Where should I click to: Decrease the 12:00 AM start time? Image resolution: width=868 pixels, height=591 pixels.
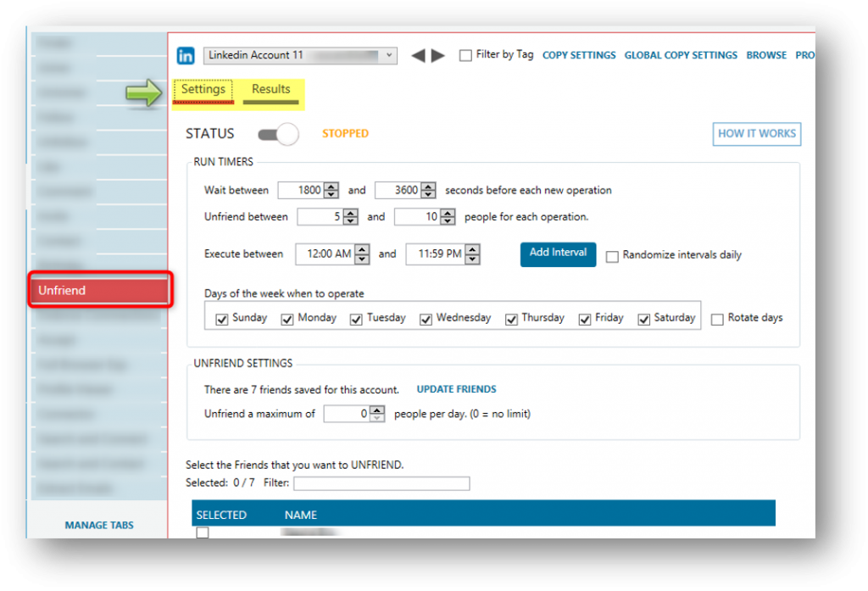362,259
